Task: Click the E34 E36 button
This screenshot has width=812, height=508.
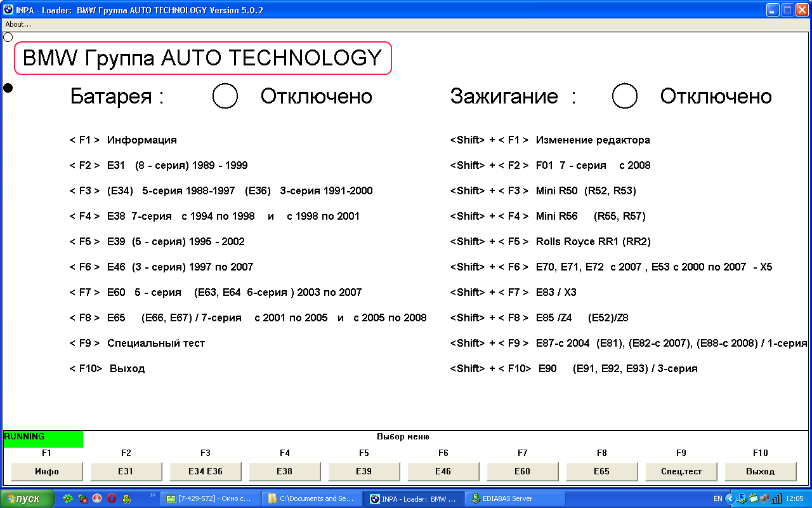Action: pyautogui.click(x=206, y=471)
